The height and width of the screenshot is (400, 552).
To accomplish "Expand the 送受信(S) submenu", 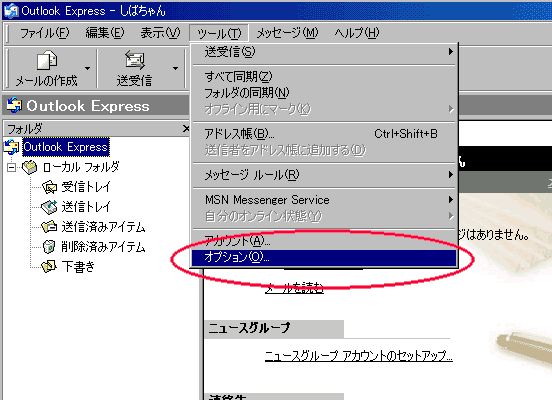I will (x=324, y=52).
